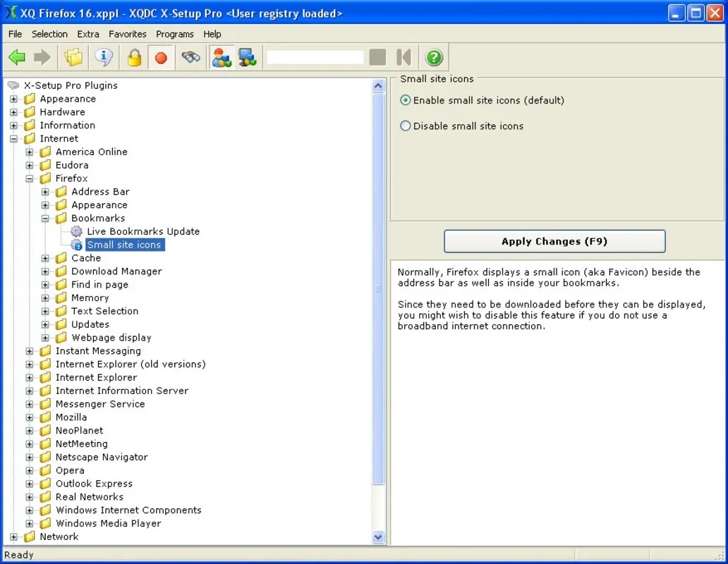Open the Programs menu
Image resolution: width=728 pixels, height=564 pixels.
click(x=174, y=34)
